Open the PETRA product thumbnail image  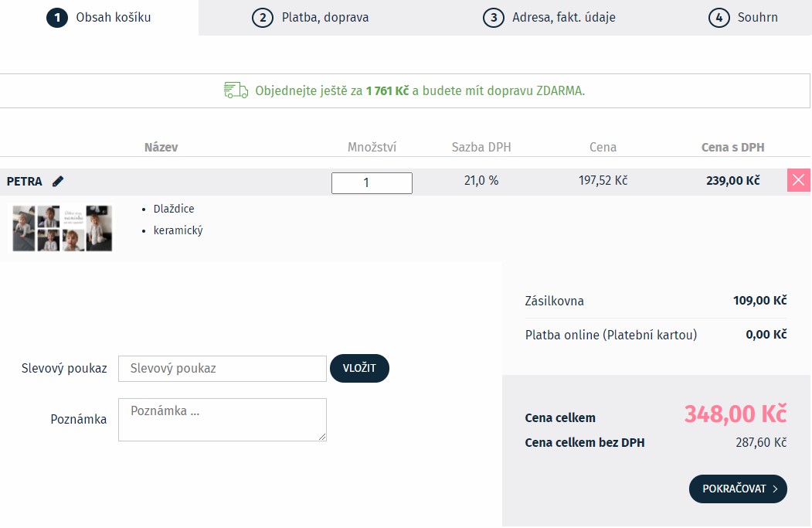62,228
